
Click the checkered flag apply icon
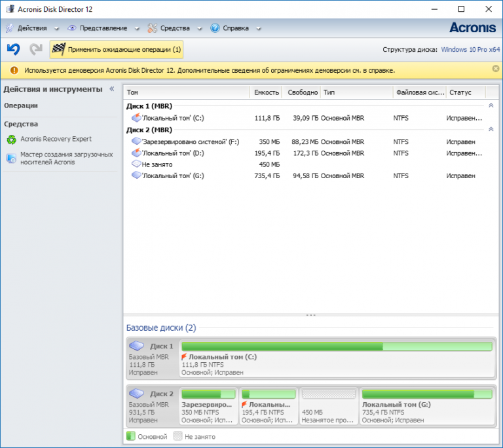click(x=59, y=49)
